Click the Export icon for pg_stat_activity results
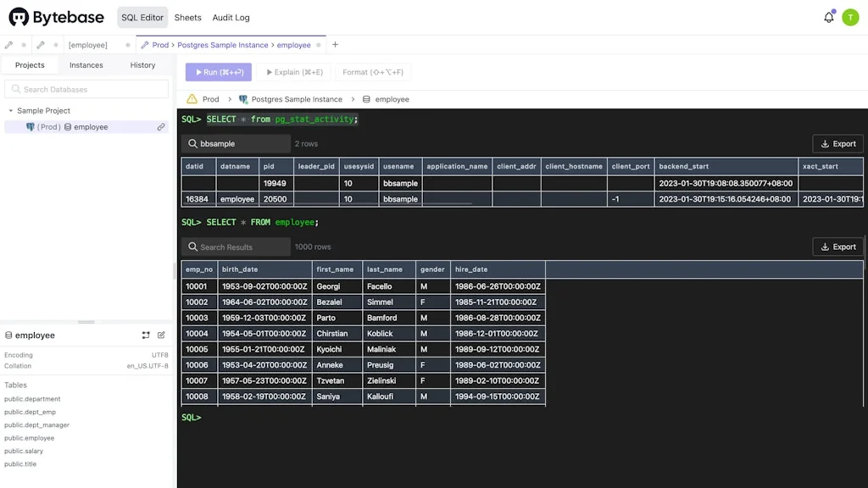868x488 pixels. tap(825, 143)
